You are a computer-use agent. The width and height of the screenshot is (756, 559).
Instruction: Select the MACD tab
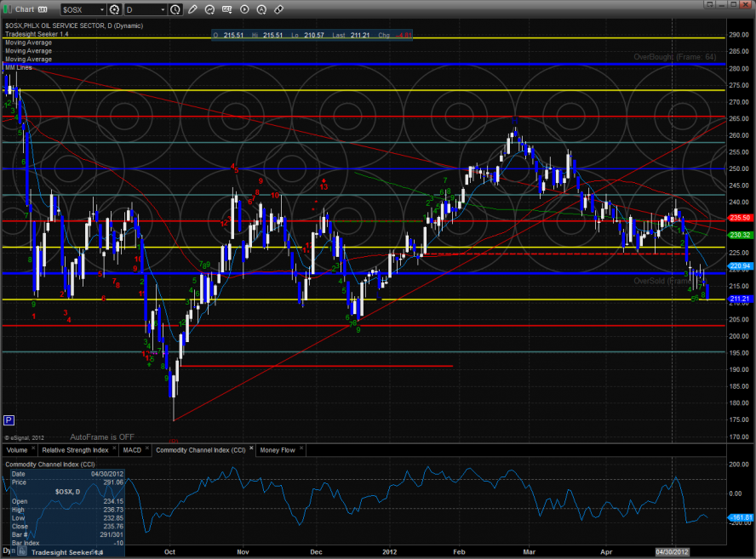tap(132, 449)
